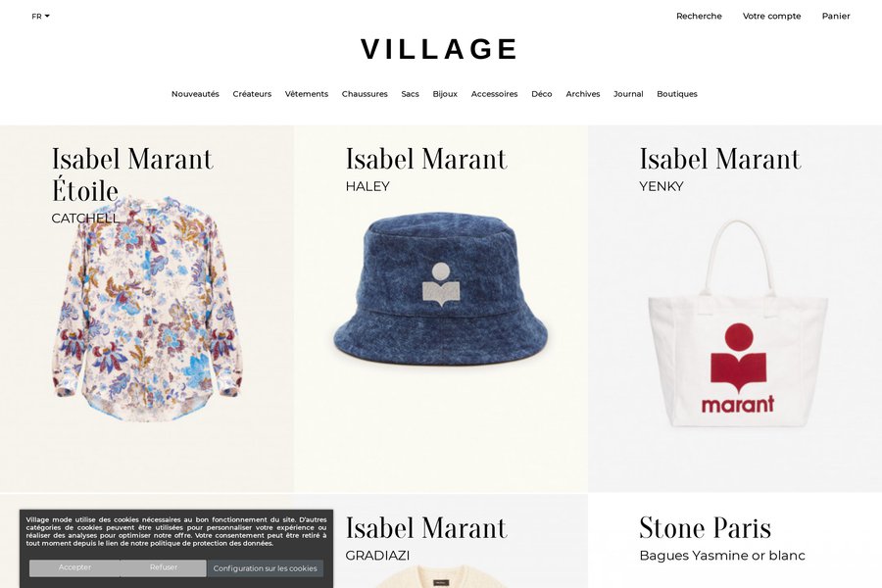Go to the Journal page

[628, 94]
